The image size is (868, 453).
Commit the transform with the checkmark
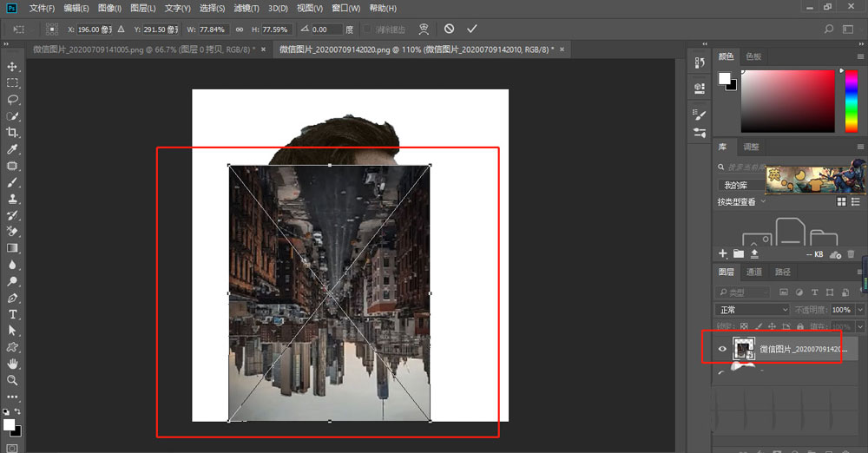(472, 29)
